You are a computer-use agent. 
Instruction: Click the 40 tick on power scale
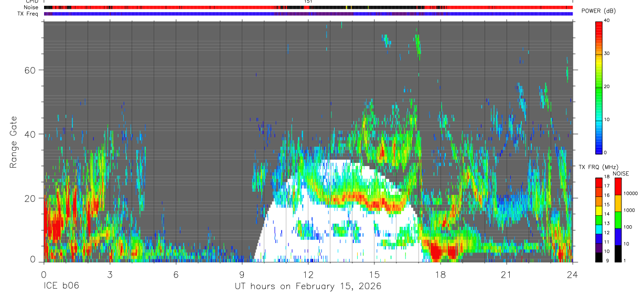[x=607, y=21]
